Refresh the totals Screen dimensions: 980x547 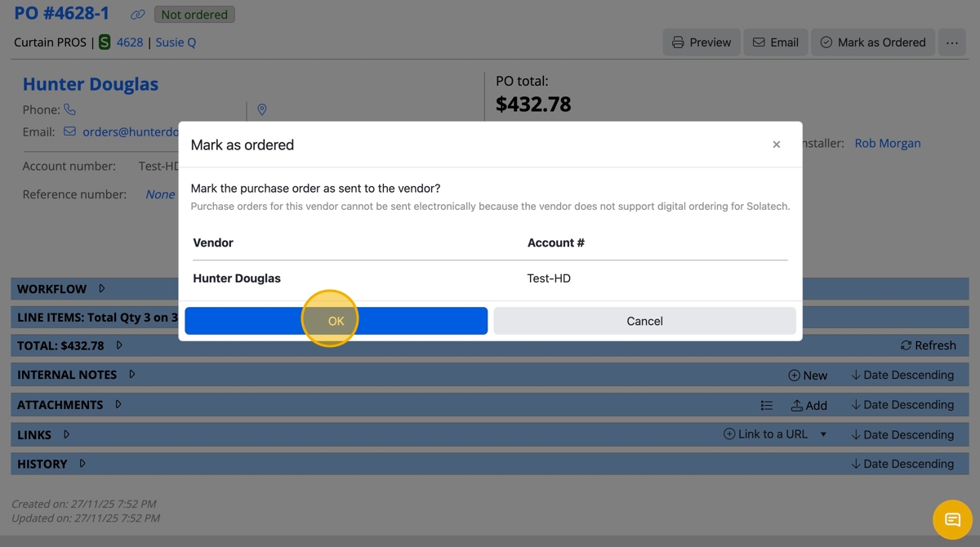[x=929, y=345]
